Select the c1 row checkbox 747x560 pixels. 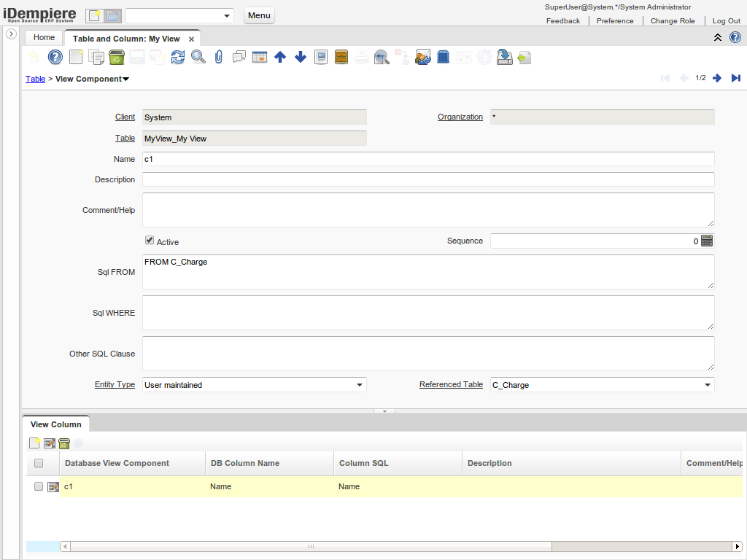point(39,486)
